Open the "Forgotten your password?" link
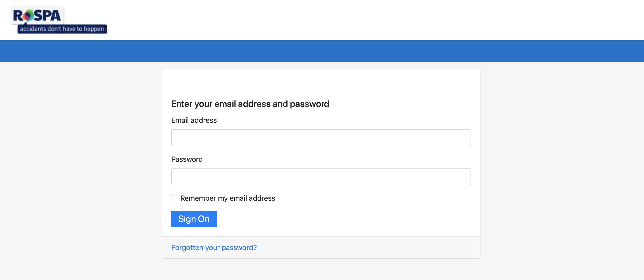 pos(214,248)
